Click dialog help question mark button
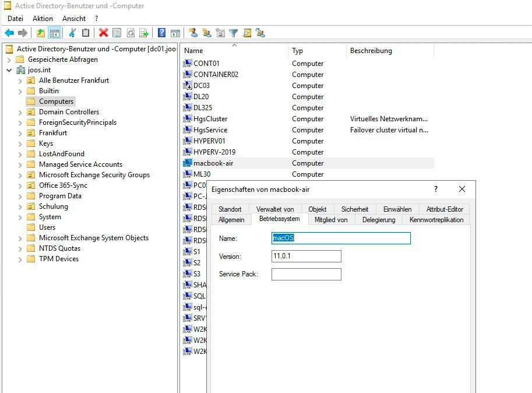Image resolution: width=532 pixels, height=393 pixels. click(x=436, y=190)
